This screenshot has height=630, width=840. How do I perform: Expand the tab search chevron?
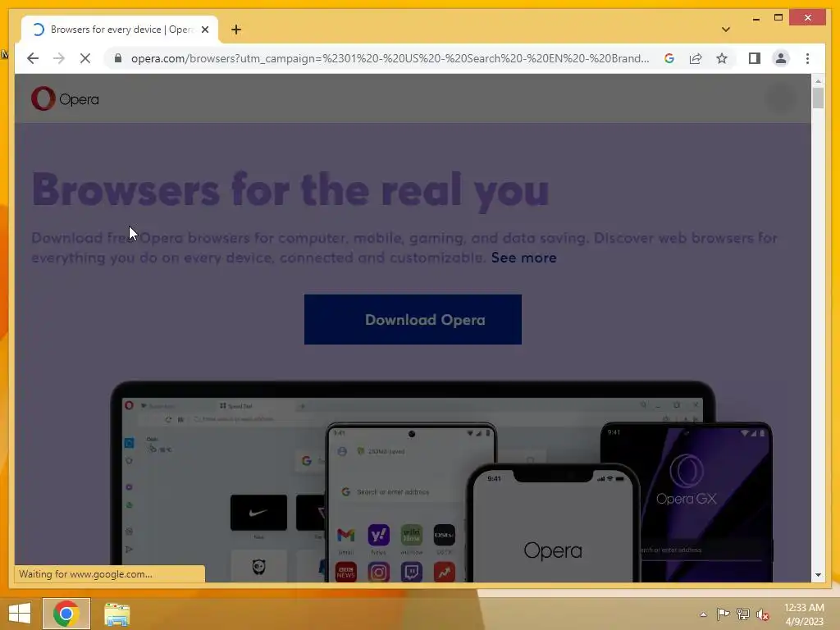click(x=726, y=30)
